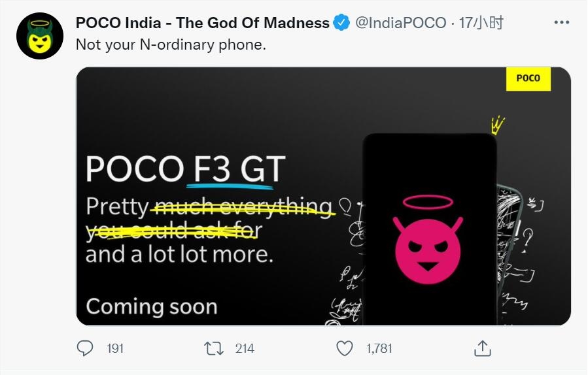
Task: Click the POCO India profile avatar
Action: (x=40, y=36)
